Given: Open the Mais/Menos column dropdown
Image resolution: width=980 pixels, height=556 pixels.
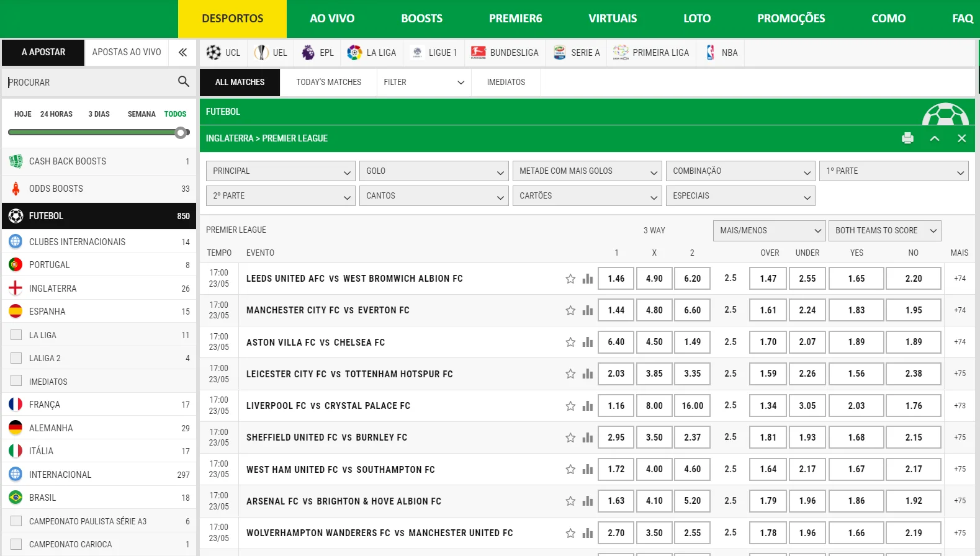Looking at the screenshot, I should 770,231.
